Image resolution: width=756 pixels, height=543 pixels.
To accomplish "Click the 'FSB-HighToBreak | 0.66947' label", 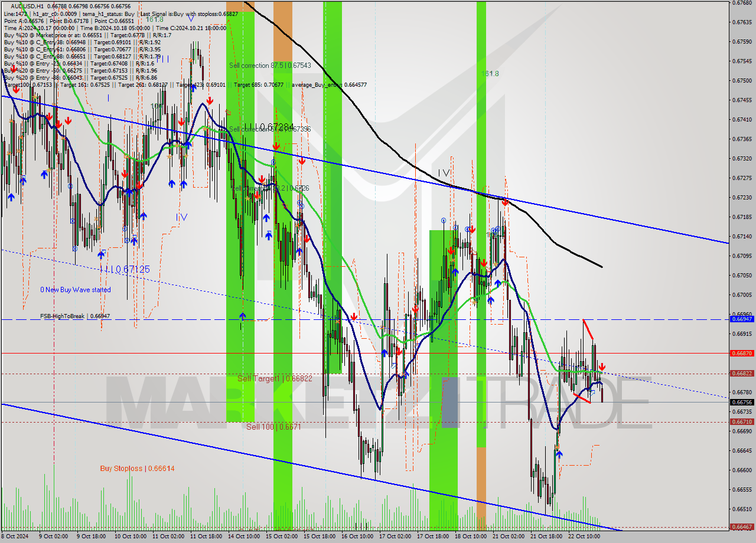I will point(75,316).
